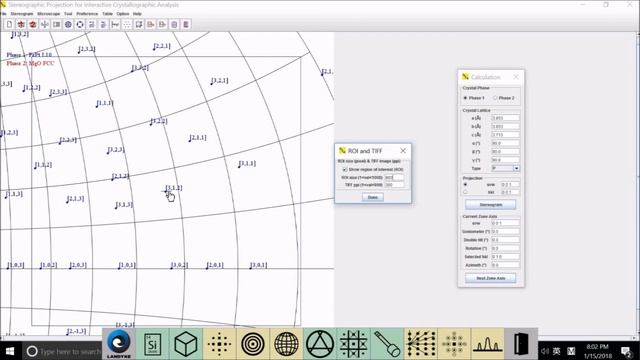Select the Phase 2 radio button
Viewport: 640px width, 360px height.
tap(495, 98)
